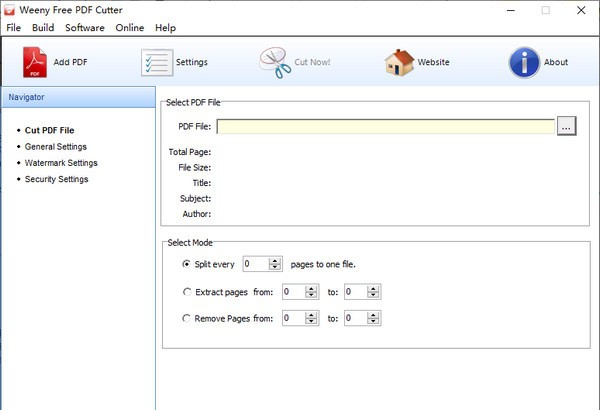Image resolution: width=600 pixels, height=410 pixels.
Task: Click the Remove Pages from number field
Action: pyautogui.click(x=294, y=318)
